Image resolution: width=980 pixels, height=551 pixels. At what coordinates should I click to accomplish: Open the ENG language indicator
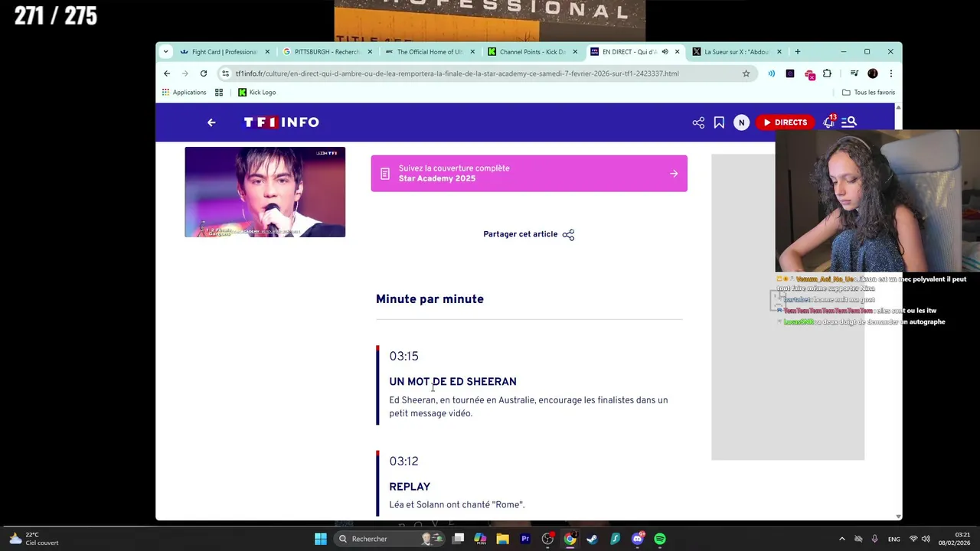point(893,540)
